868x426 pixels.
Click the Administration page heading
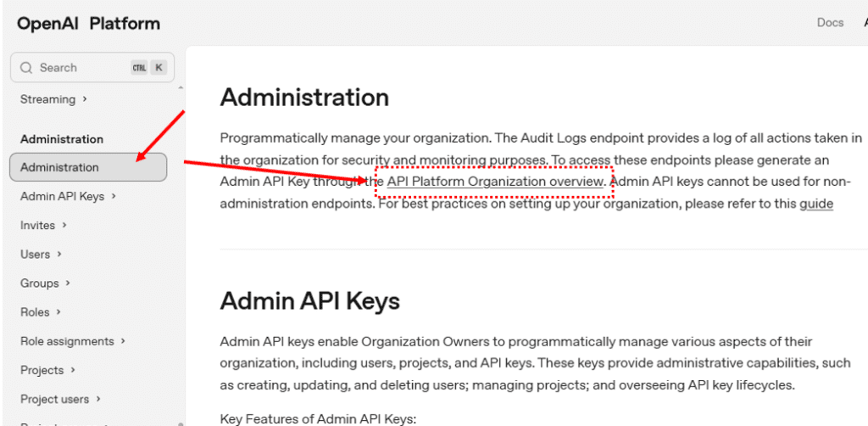coord(304,98)
